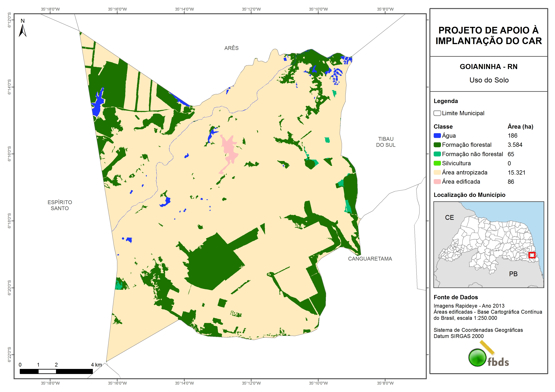Select the Água blue legend swatch
Image resolution: width=555 pixels, height=392 pixels.
437,136
